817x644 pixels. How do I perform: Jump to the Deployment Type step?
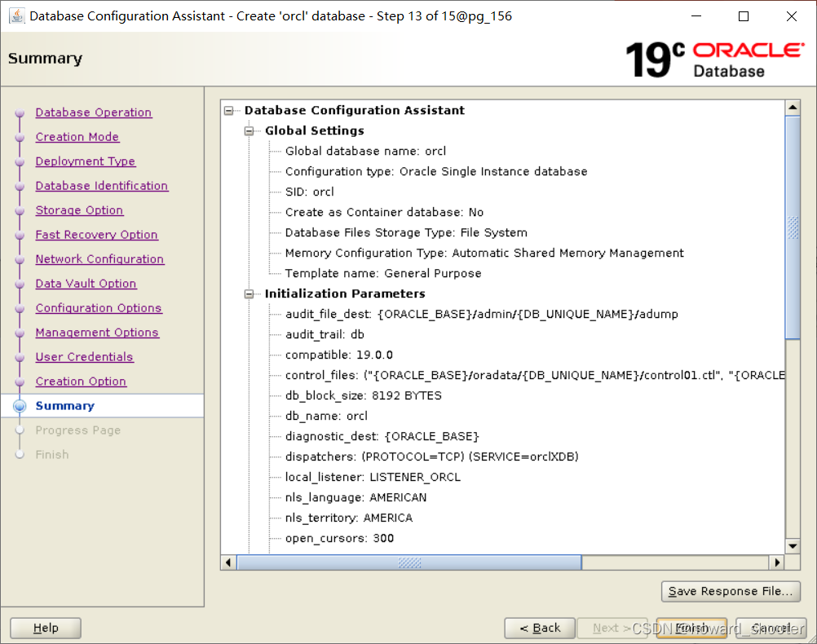tap(86, 161)
